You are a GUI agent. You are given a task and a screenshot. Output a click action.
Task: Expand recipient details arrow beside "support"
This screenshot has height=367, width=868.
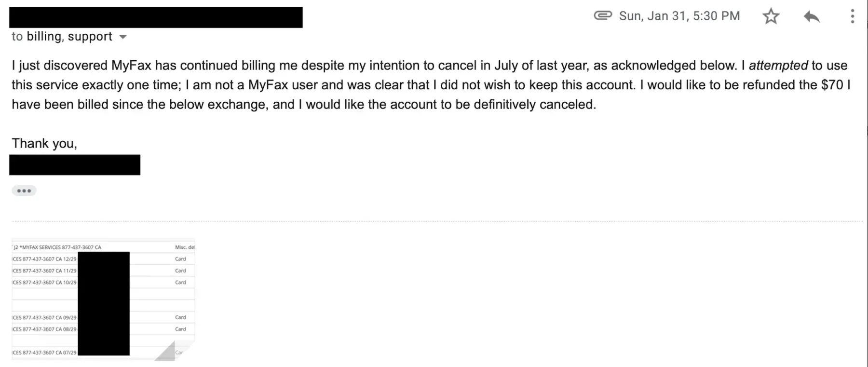[123, 37]
